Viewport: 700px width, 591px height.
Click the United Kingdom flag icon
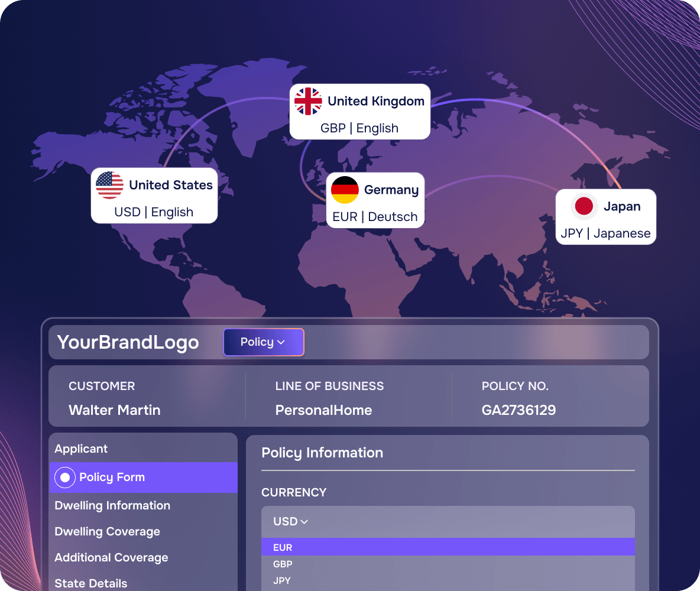(308, 101)
